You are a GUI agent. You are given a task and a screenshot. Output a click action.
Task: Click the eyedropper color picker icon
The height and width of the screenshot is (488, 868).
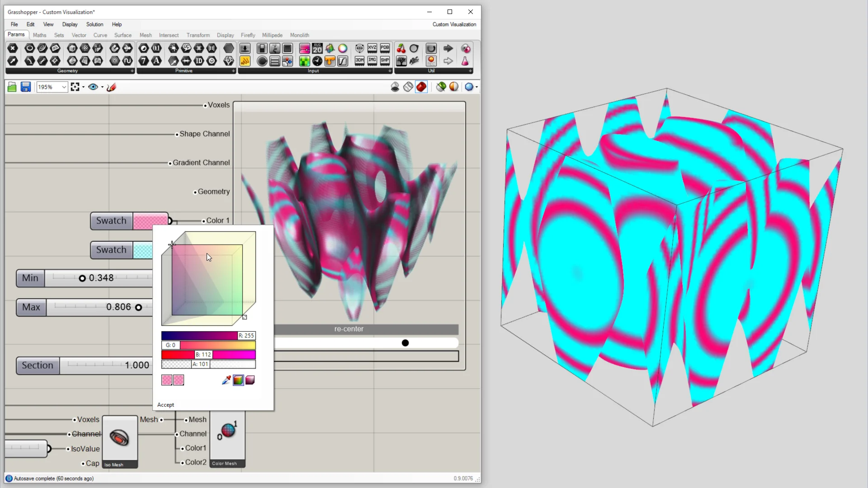pos(226,380)
